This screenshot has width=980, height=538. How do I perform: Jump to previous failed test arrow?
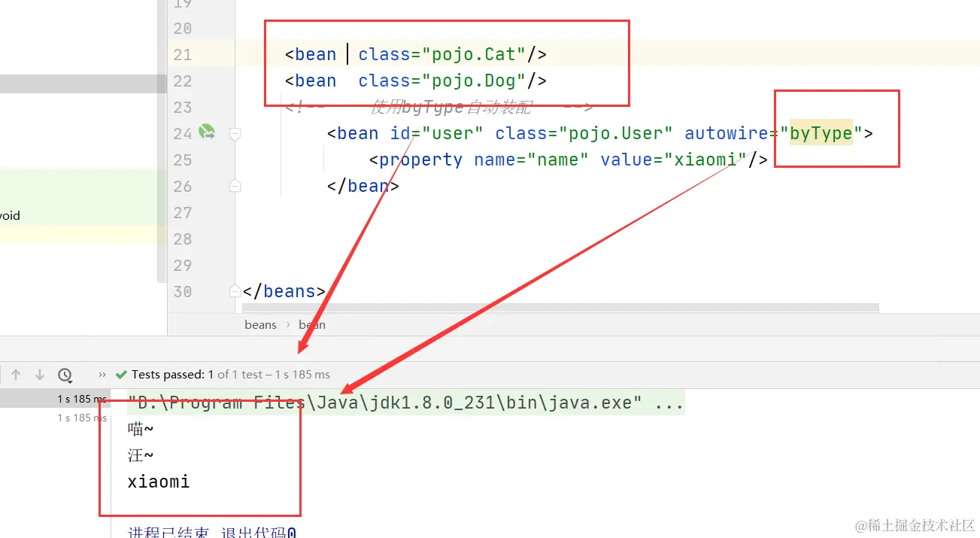(16, 374)
